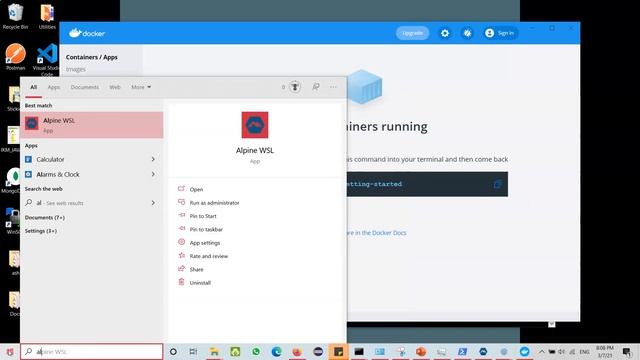The height and width of the screenshot is (360, 640).
Task: Click Pin to Start
Action: coord(203,216)
